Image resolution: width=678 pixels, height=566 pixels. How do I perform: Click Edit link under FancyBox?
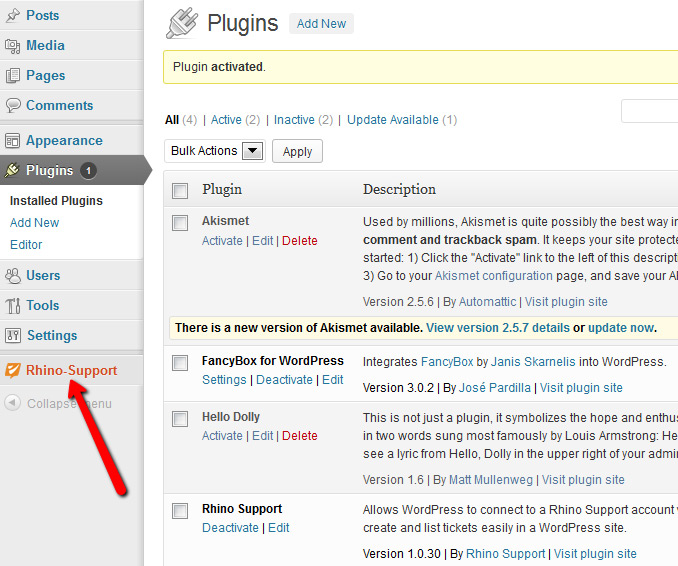(x=333, y=380)
